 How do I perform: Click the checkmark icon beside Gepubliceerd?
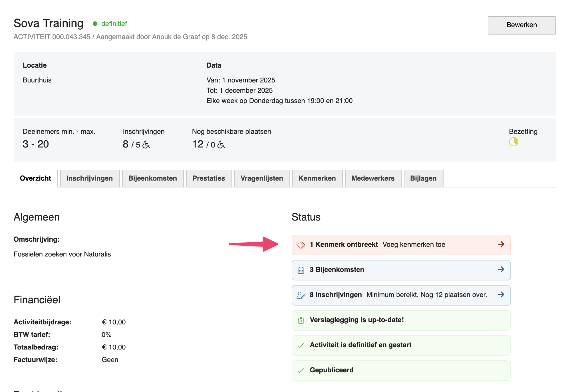[301, 371]
